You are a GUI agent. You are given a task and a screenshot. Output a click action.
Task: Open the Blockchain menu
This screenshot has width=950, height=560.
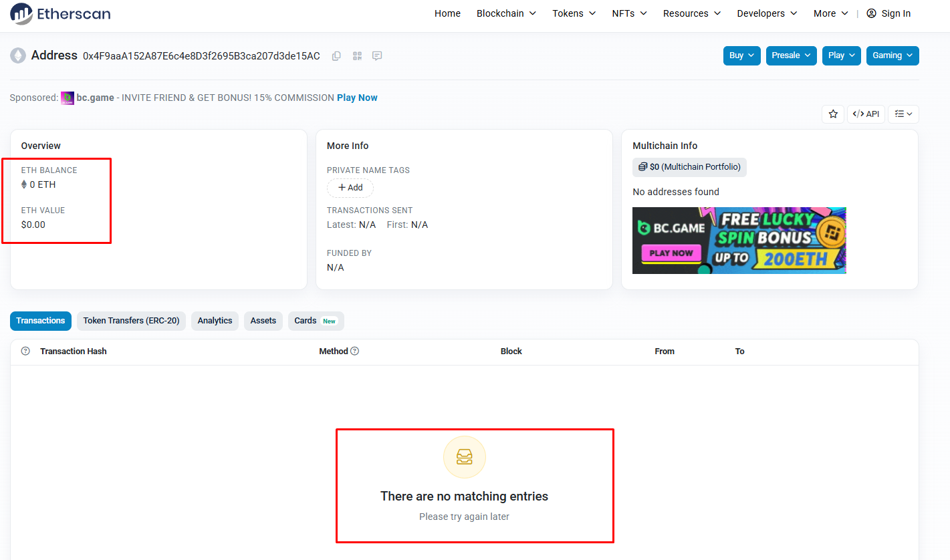tap(506, 13)
